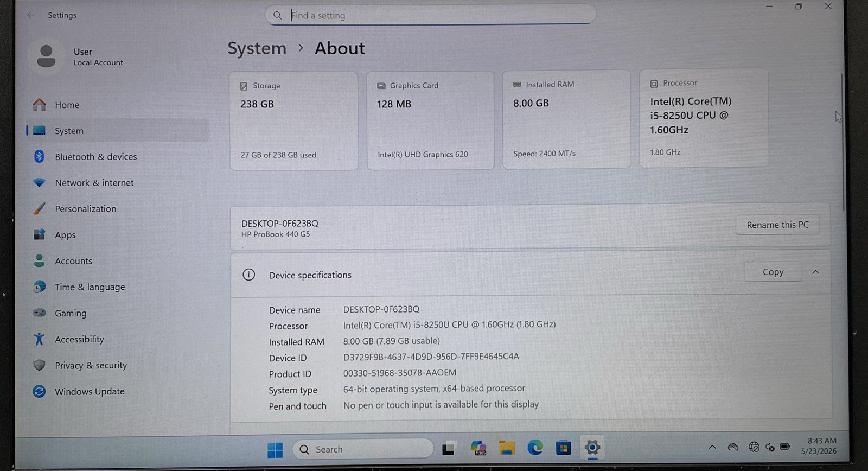Click the OneDrive cloud tray icon
868x471 pixels.
tap(733, 447)
